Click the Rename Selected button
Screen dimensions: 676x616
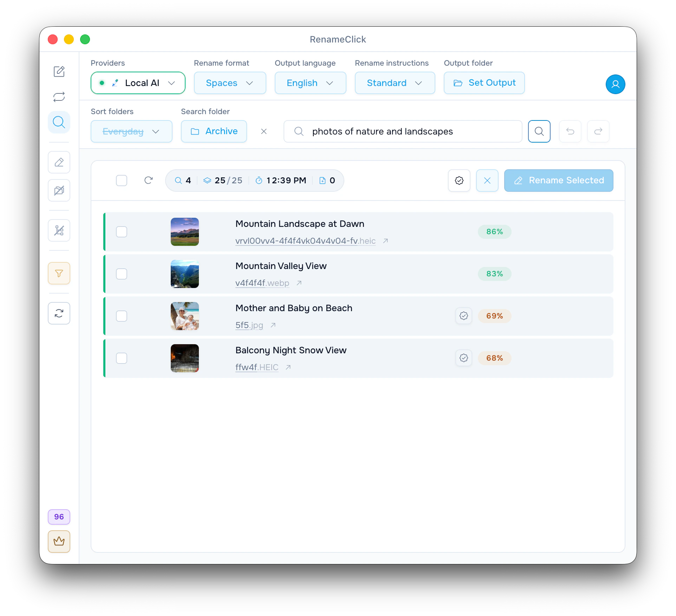pyautogui.click(x=559, y=181)
